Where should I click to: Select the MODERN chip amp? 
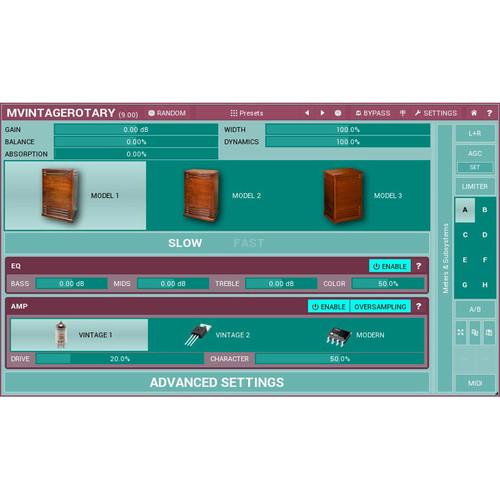[355, 335]
